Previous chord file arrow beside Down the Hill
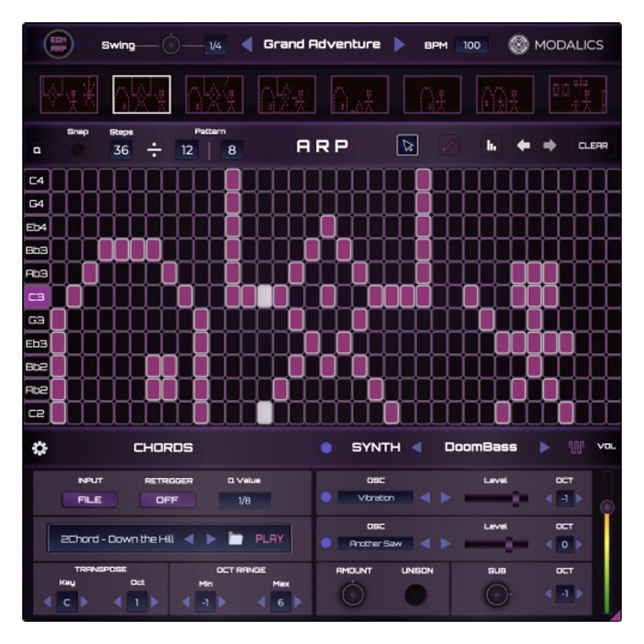Viewport: 644px width, 644px height. (x=189, y=539)
